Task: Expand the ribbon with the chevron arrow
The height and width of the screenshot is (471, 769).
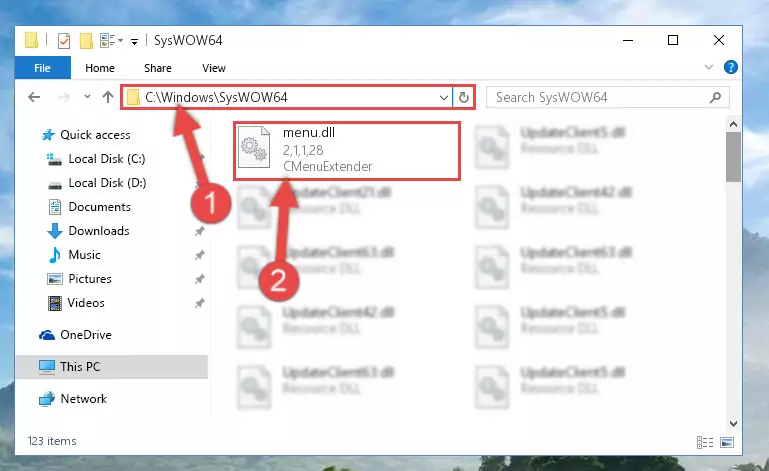Action: [709, 67]
